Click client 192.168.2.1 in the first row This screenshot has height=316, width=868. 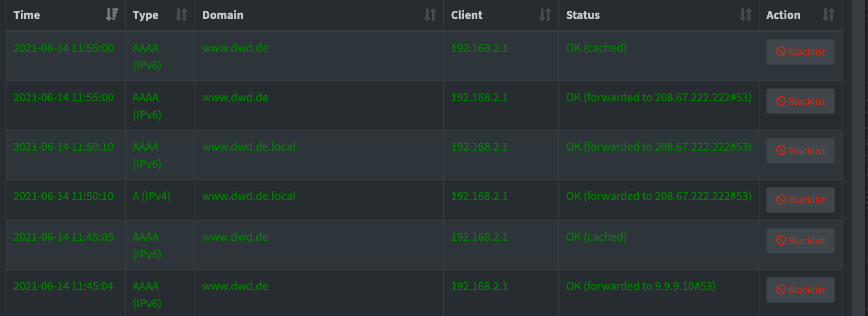tap(479, 48)
